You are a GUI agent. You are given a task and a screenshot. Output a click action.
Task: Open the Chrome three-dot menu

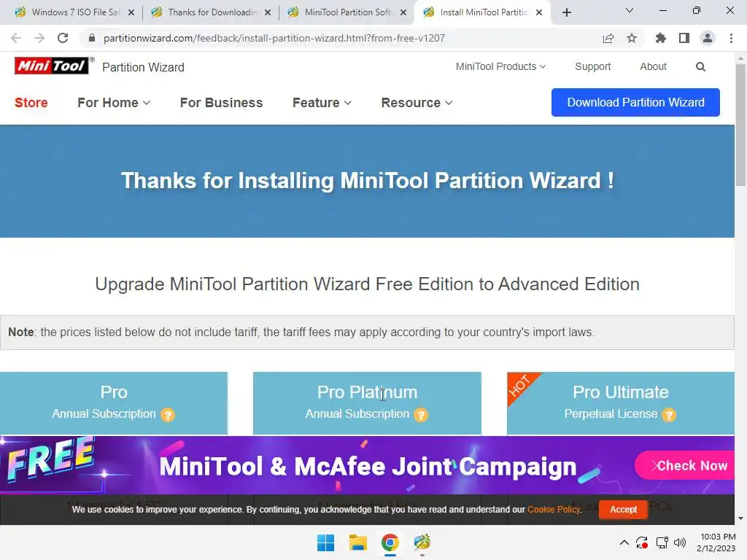tap(731, 38)
